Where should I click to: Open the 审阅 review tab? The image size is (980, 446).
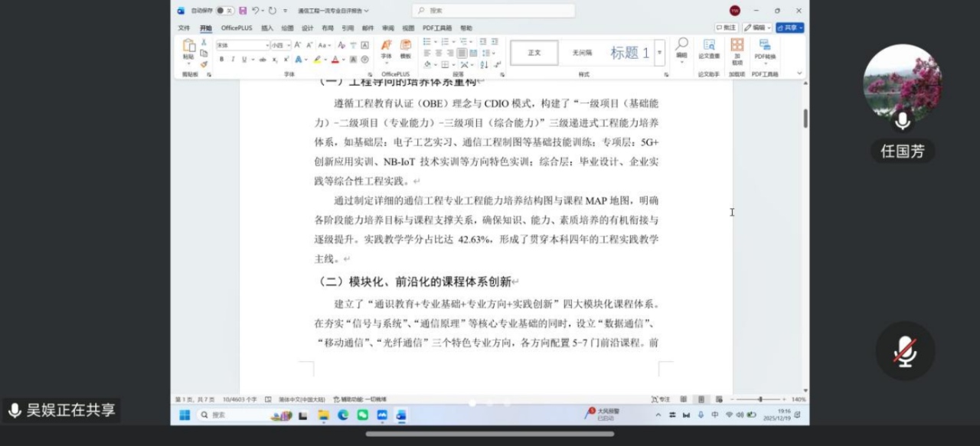[388, 28]
